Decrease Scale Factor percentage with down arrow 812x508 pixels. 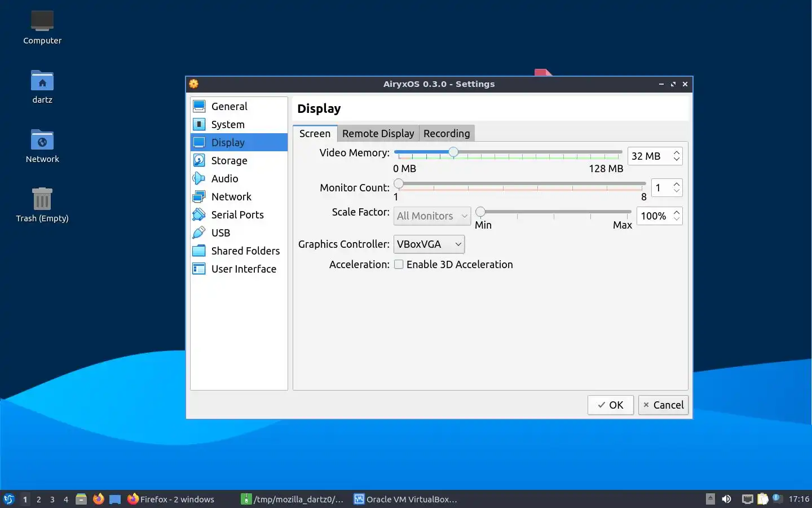coord(677,220)
